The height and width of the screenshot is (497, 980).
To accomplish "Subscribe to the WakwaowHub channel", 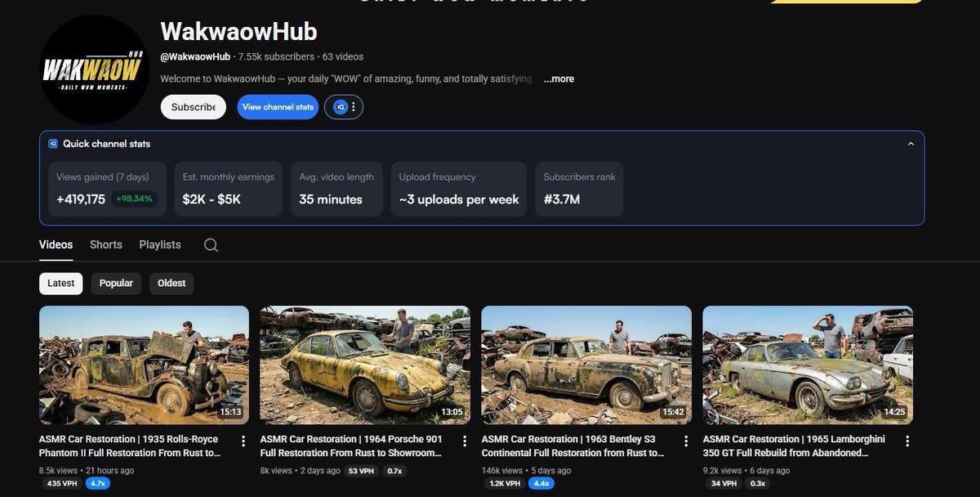I will [194, 107].
